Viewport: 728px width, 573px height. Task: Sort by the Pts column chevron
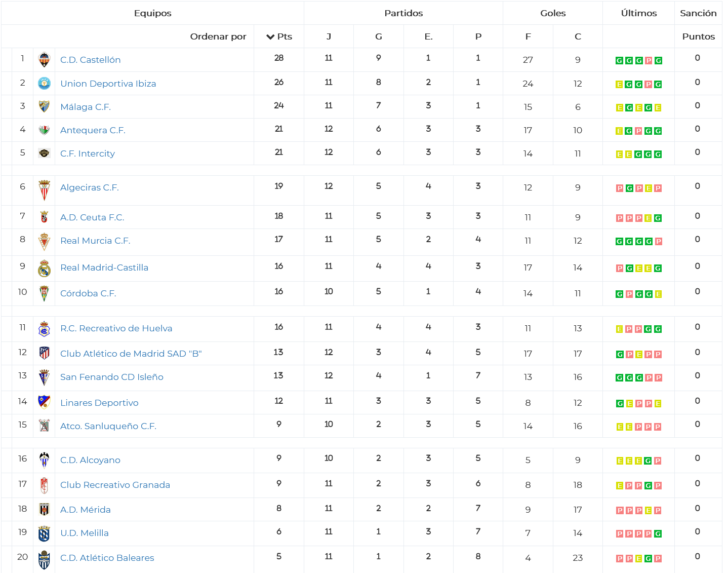coord(270,36)
